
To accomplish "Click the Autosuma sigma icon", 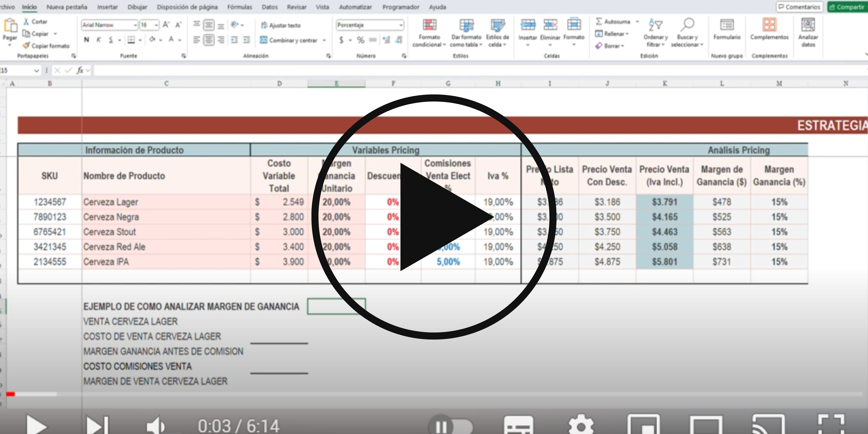I will point(599,22).
